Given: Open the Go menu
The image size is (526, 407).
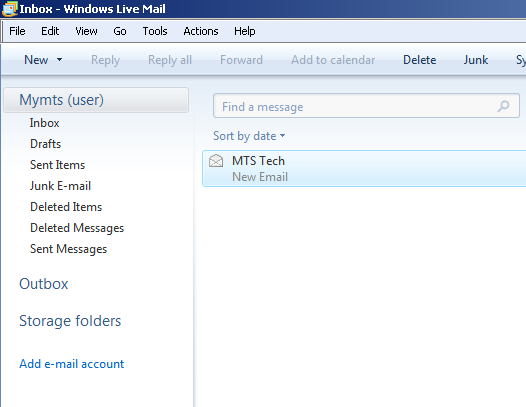Looking at the screenshot, I should click(120, 31).
